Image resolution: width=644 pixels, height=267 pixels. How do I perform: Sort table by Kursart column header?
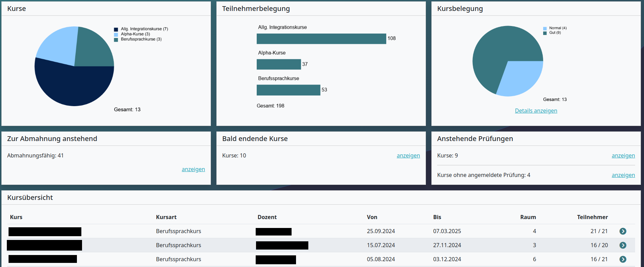166,217
